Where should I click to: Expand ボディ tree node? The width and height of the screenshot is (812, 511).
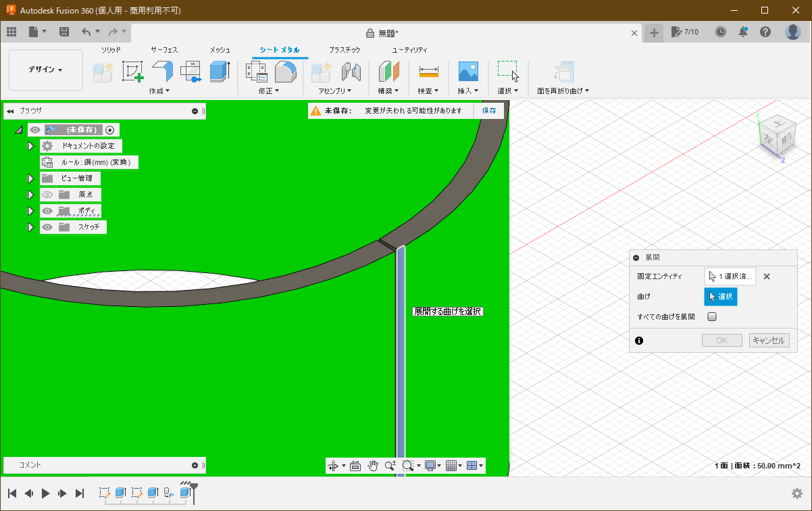30,211
